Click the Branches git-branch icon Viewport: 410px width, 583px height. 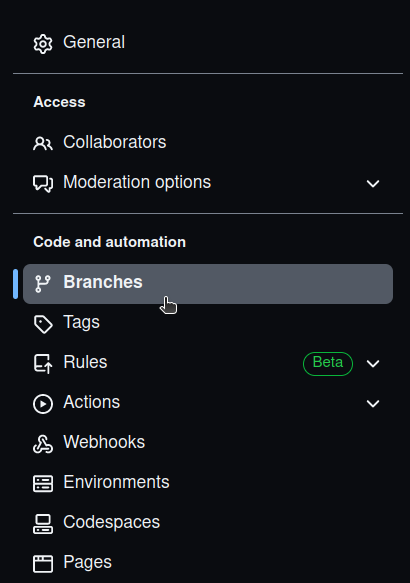43,284
